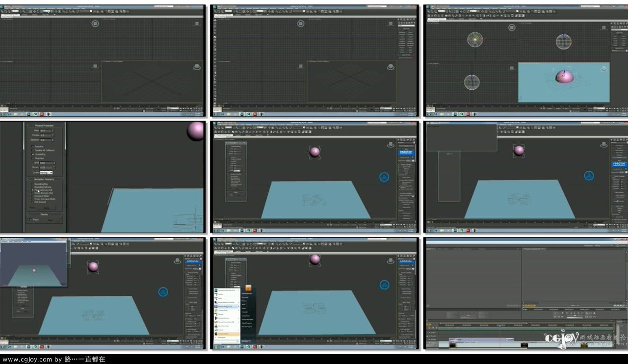The image size is (628, 364).
Task: Click the ViewCube in the Start menu frame
Action: 391,260
